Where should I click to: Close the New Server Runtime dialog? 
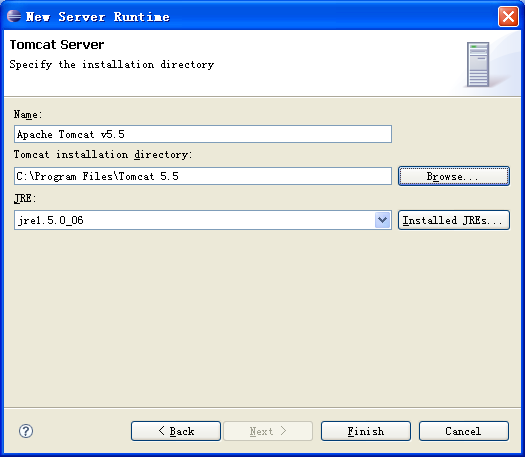tap(508, 16)
